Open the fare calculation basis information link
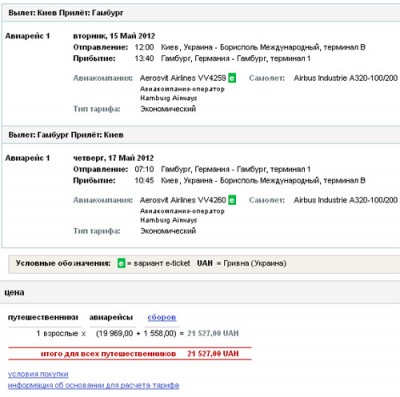Image resolution: width=400 pixels, height=397 pixels. click(x=93, y=385)
